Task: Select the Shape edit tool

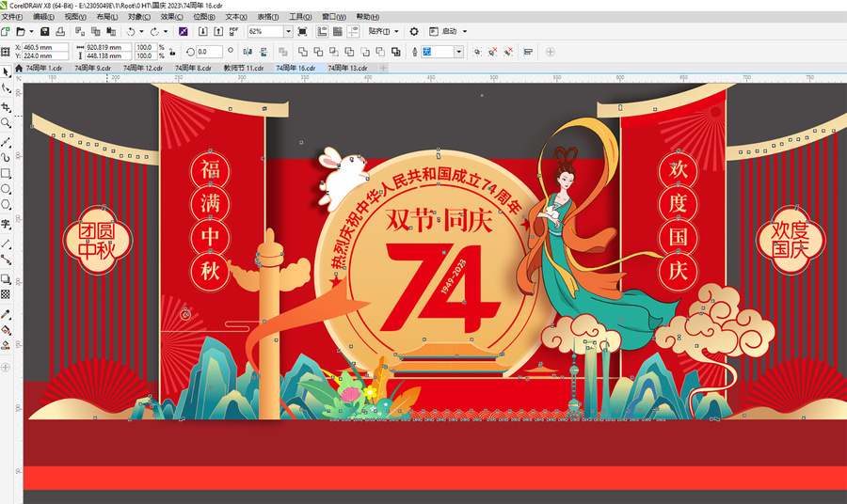Action: point(6,88)
